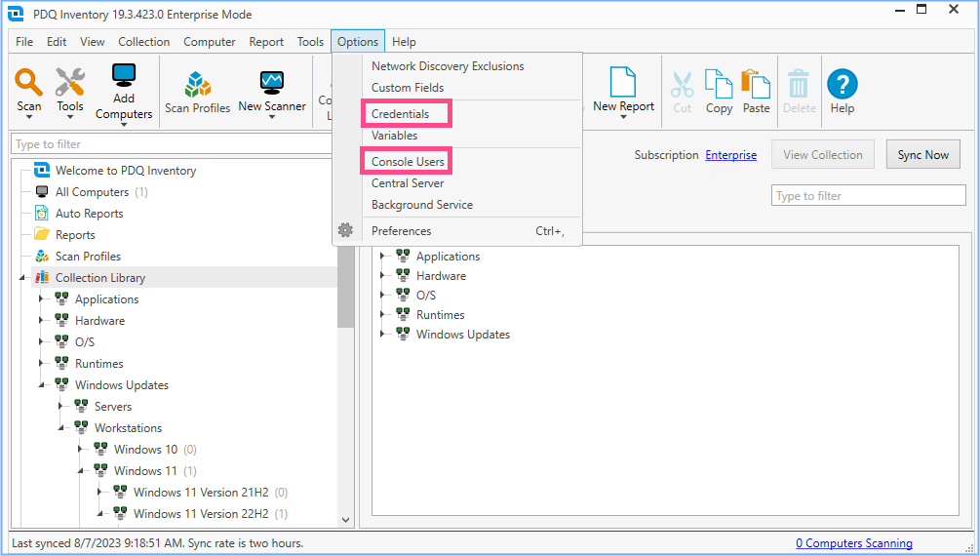Focus the right pane filter field
Image resolution: width=980 pixels, height=556 pixels.
(x=868, y=195)
